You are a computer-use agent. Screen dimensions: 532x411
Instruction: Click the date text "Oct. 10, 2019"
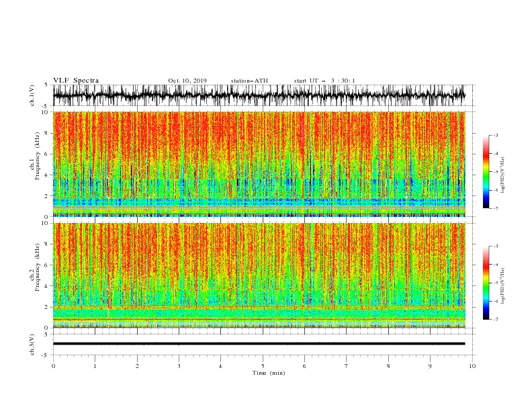(187, 81)
